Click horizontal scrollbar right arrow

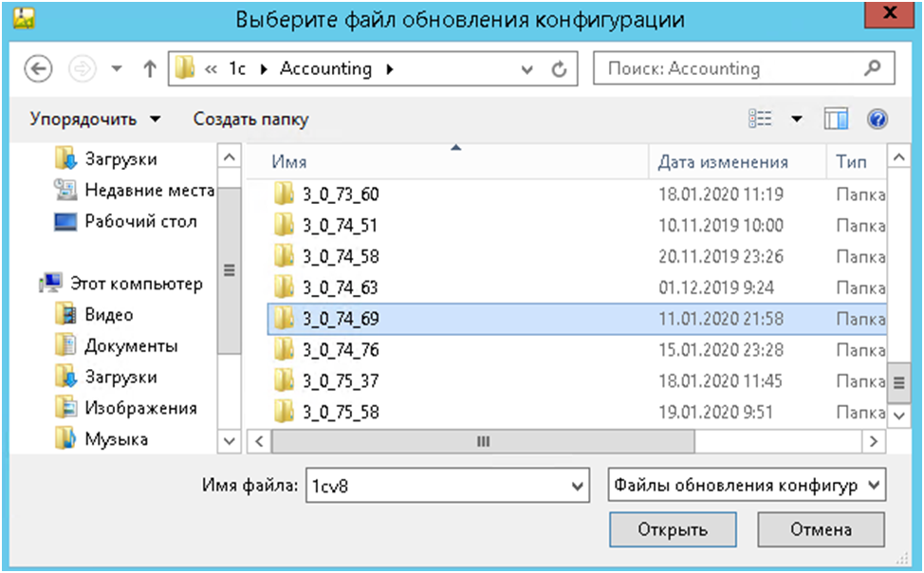[874, 441]
